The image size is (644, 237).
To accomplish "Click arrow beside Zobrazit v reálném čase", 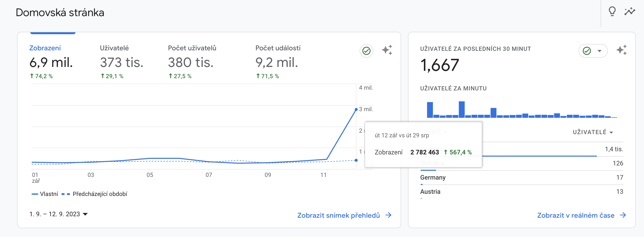I will click(623, 215).
